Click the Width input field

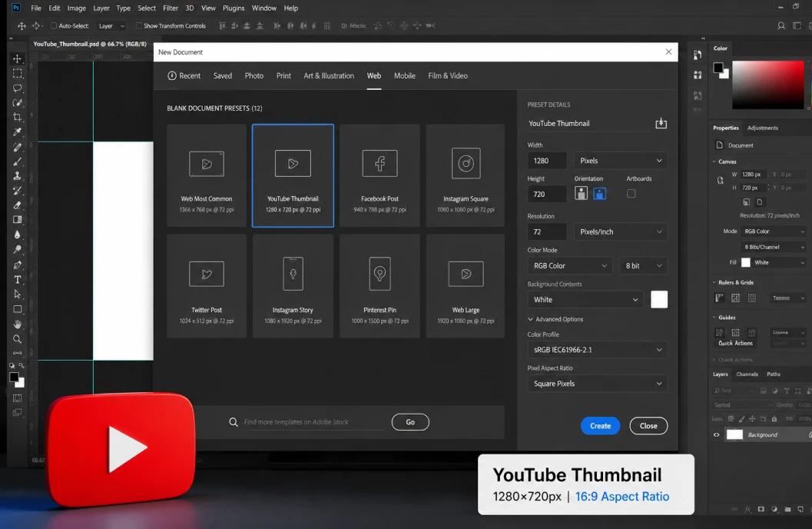pyautogui.click(x=547, y=161)
